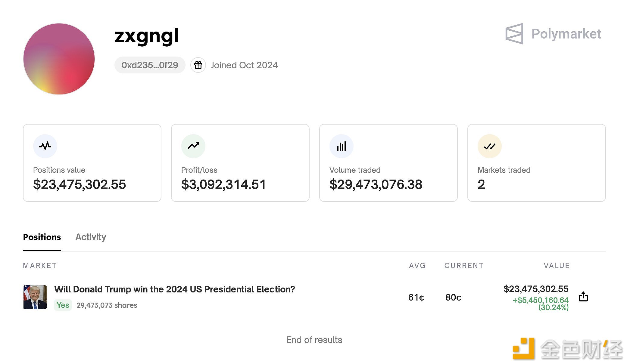This screenshot has height=364, width=627.
Task: Click the markets traded checkmark icon
Action: (x=490, y=146)
